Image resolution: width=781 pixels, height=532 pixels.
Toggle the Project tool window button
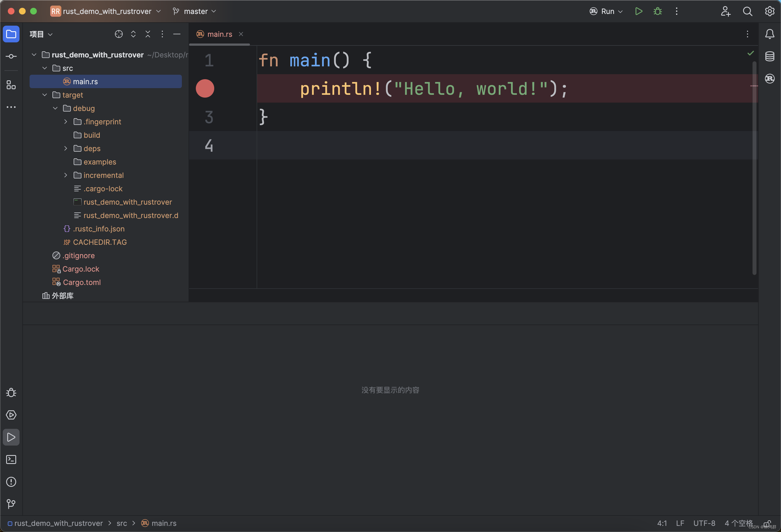(x=11, y=34)
